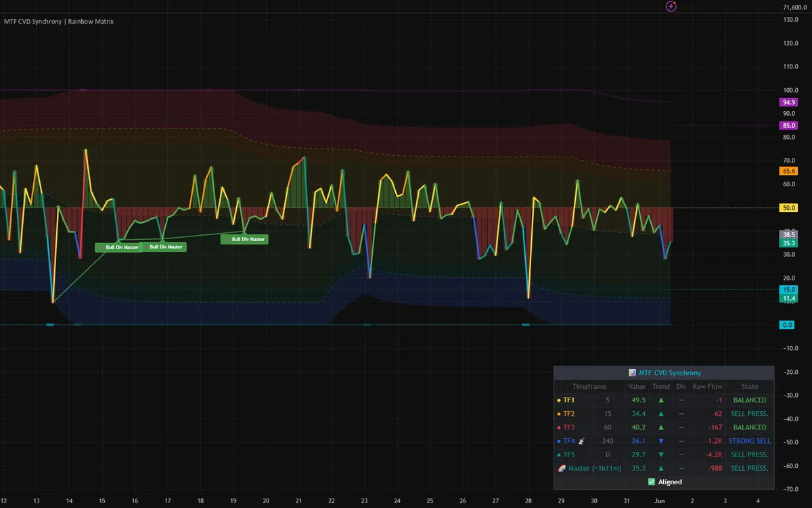
Task: Click the -4.2K raw flow value
Action: pyautogui.click(x=714, y=454)
